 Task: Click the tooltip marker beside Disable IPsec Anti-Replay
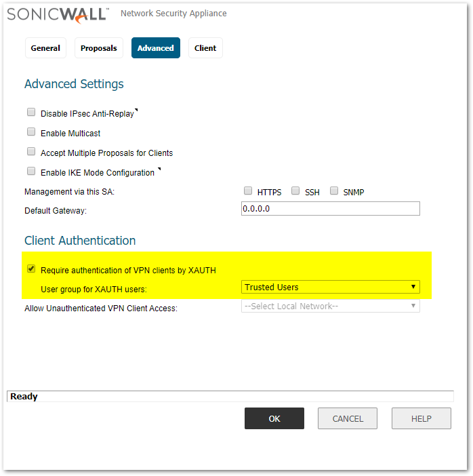click(136, 110)
